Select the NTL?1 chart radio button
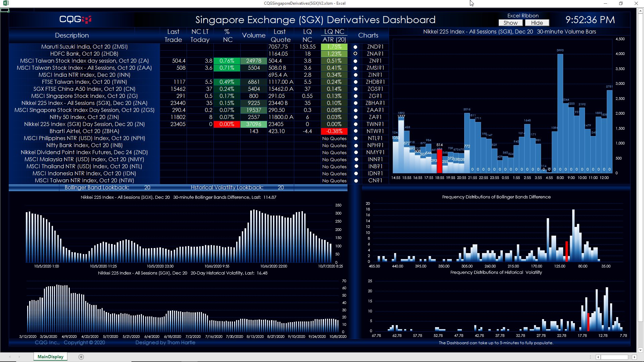Image resolution: width=644 pixels, height=362 pixels. point(356,138)
